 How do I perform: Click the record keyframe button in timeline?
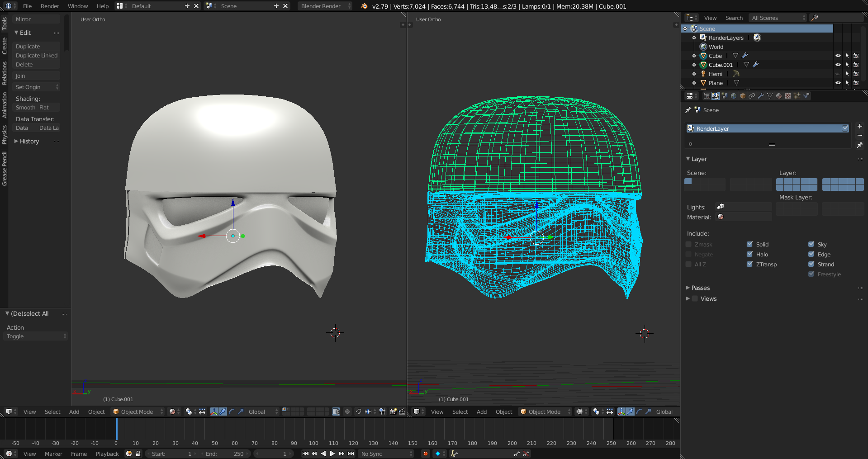click(425, 454)
